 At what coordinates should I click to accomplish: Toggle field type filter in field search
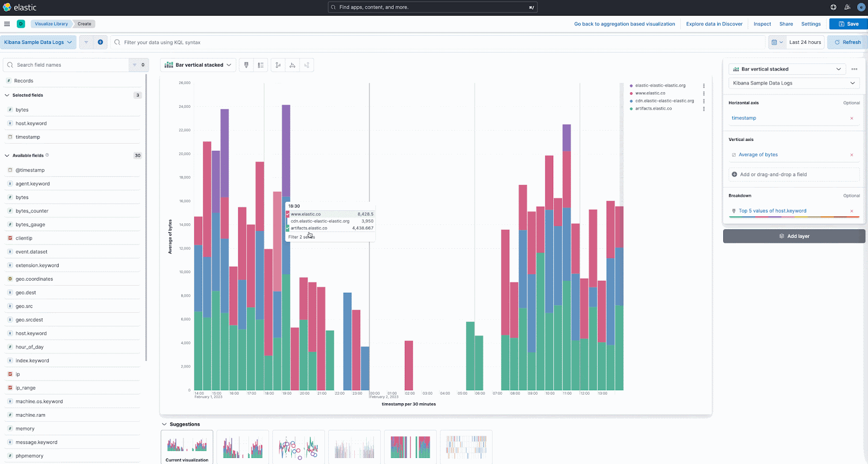coord(138,65)
